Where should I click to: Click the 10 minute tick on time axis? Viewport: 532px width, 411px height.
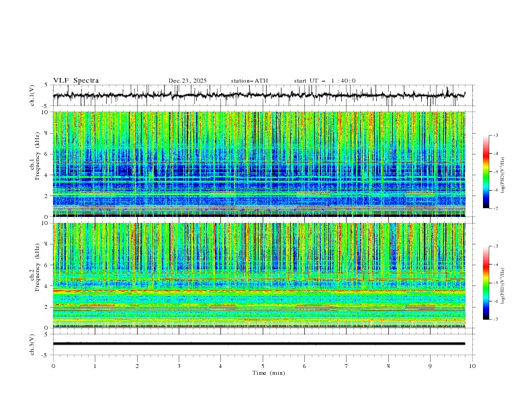pos(472,366)
